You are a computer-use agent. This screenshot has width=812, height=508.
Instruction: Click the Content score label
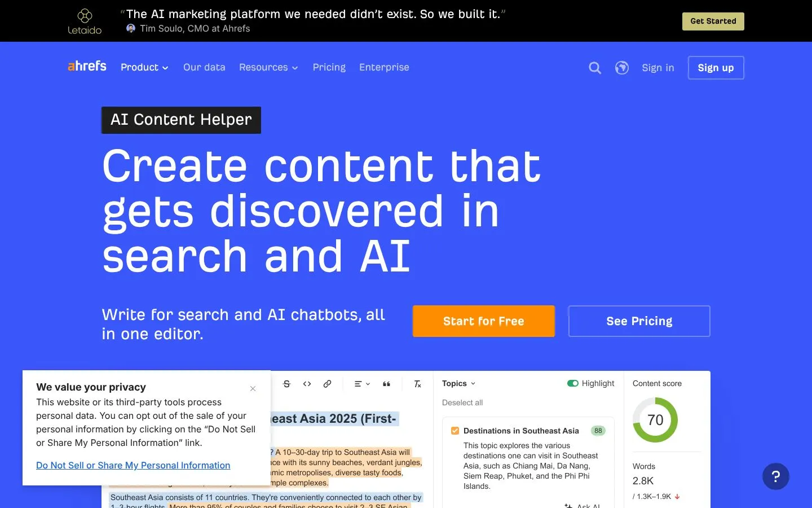[657, 383]
